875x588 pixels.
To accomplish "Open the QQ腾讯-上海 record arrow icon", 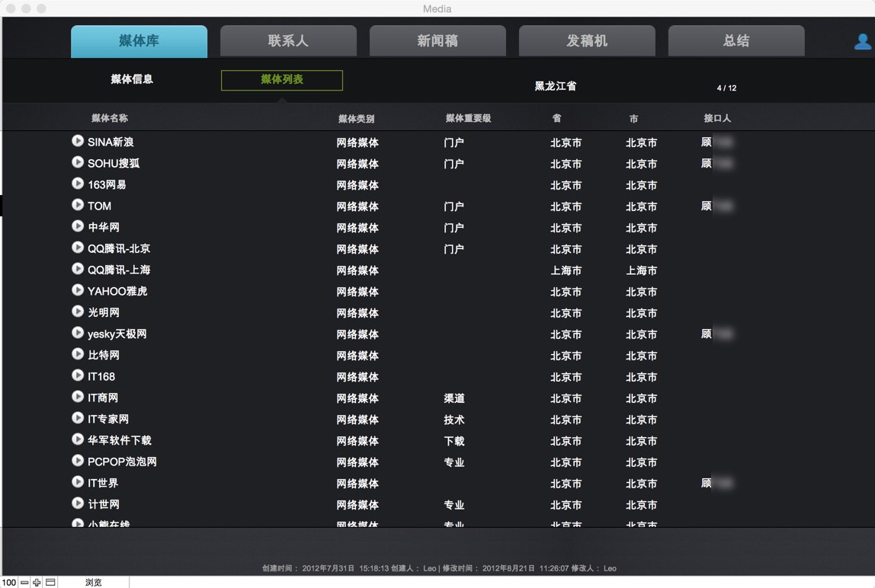I will 78,269.
